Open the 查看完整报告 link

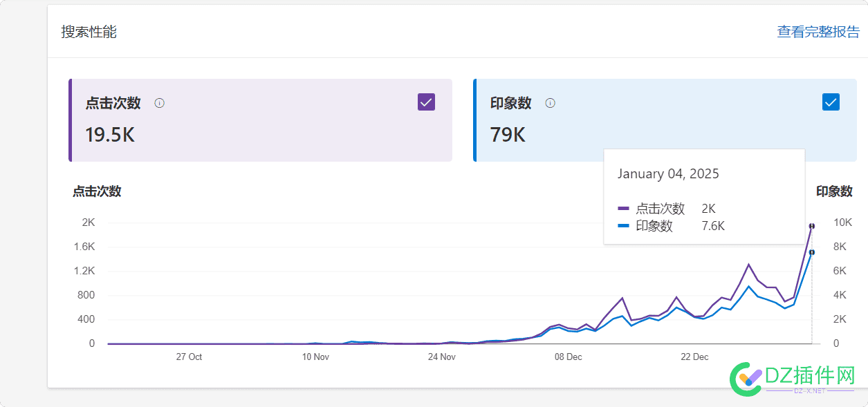pyautogui.click(x=818, y=32)
